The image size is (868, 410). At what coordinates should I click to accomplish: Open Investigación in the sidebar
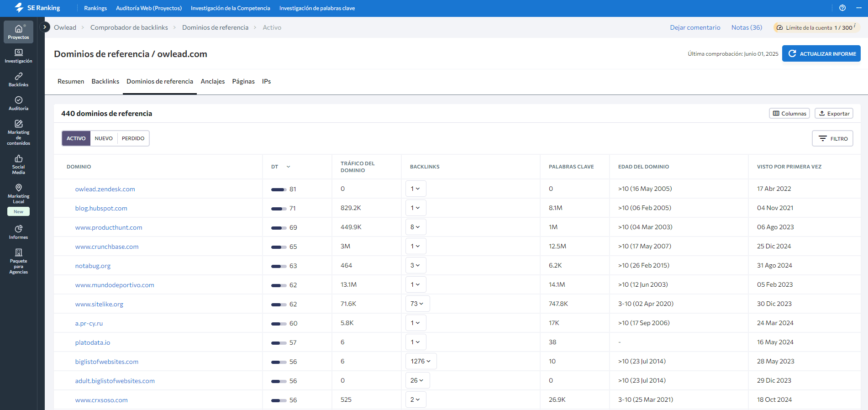[x=18, y=56]
